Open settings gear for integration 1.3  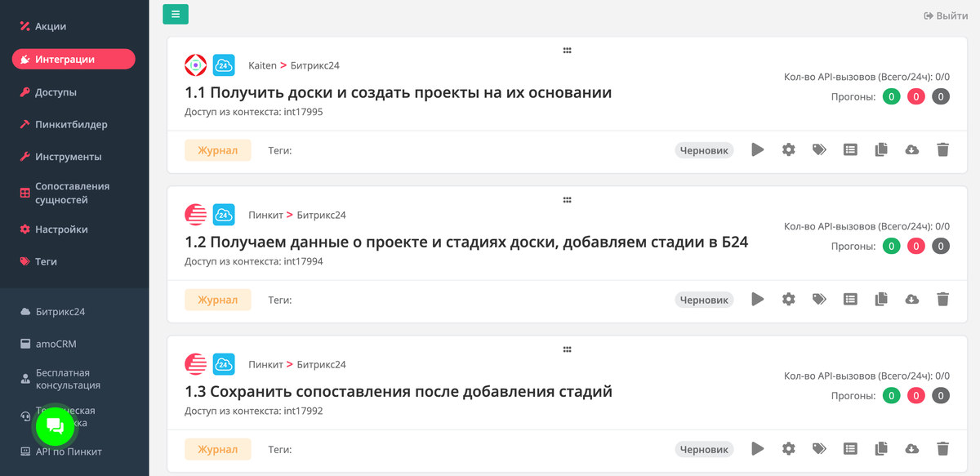point(788,448)
